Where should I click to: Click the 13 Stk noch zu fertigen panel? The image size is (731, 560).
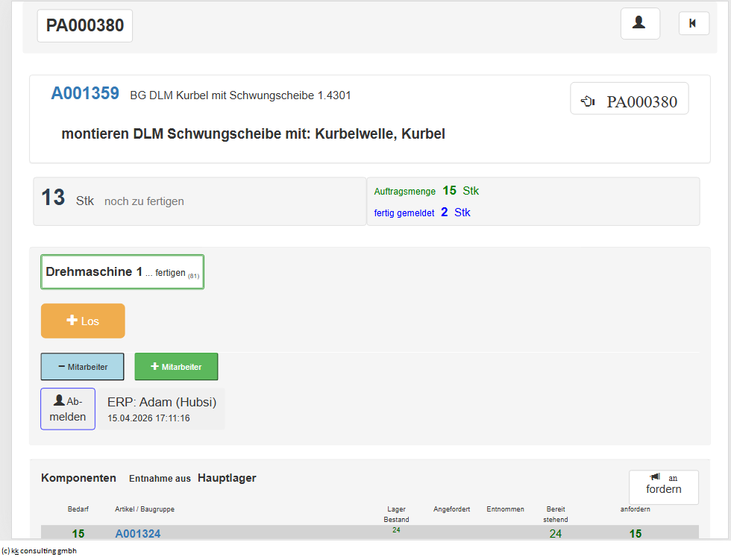pyautogui.click(x=200, y=201)
